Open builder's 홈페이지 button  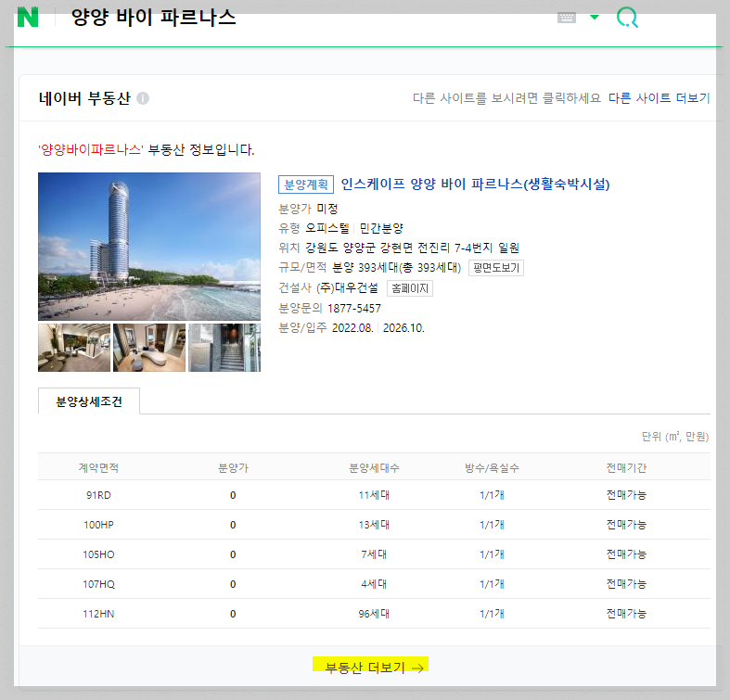[x=410, y=288]
